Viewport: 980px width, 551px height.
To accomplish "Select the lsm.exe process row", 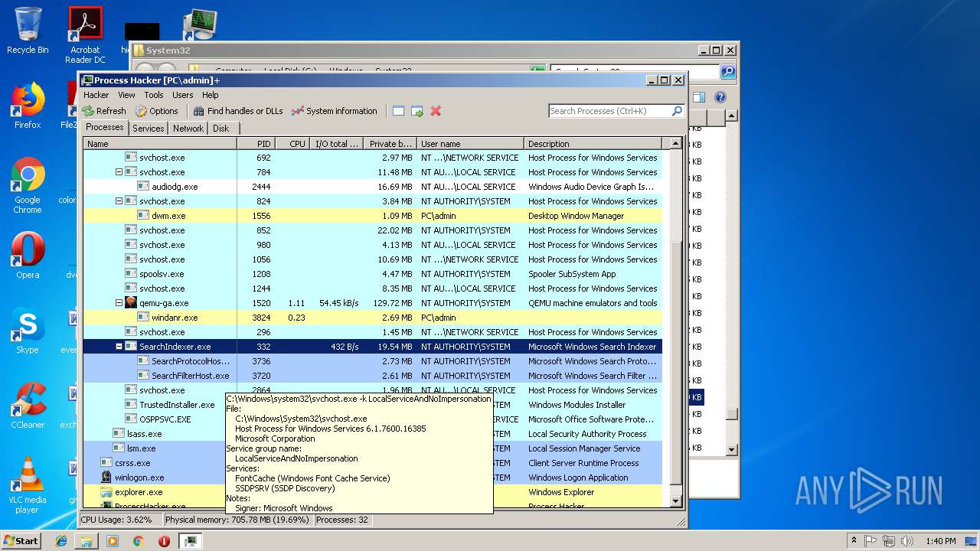I will [x=373, y=448].
